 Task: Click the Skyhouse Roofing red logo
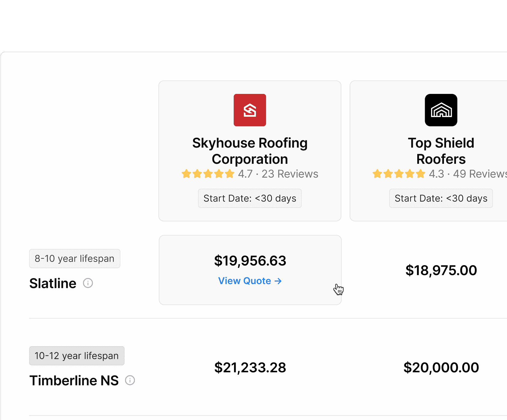[250, 110]
